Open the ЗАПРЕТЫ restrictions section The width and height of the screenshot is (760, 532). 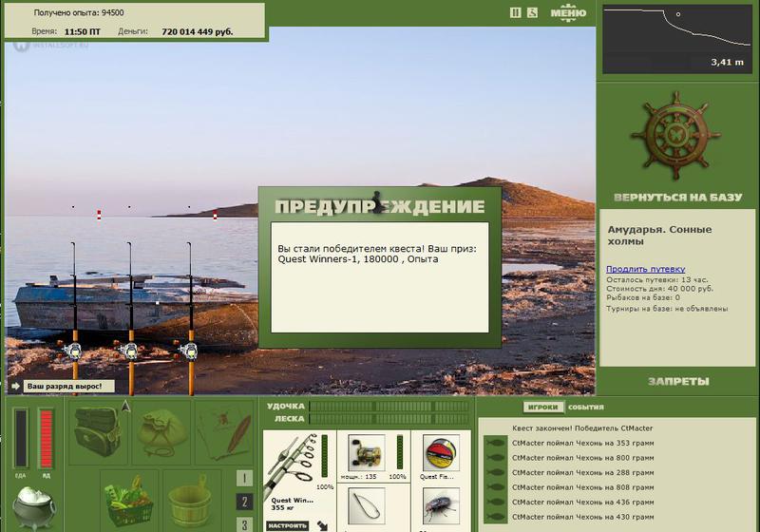click(x=678, y=381)
